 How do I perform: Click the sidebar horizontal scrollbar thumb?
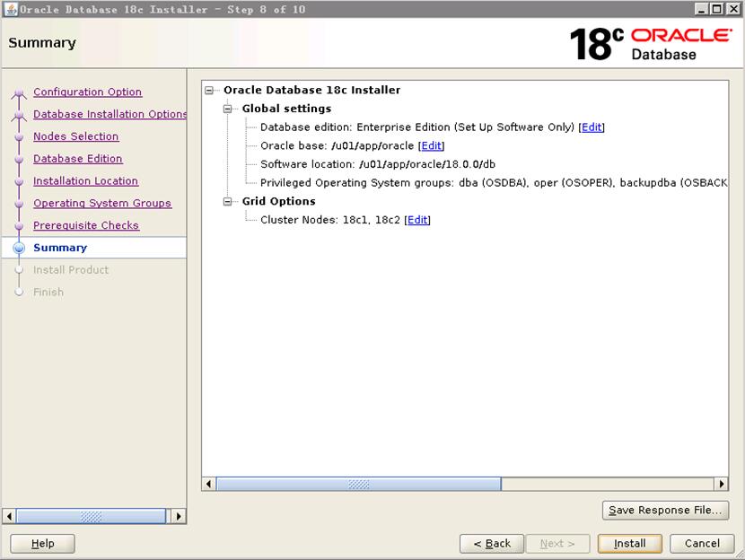(91, 516)
